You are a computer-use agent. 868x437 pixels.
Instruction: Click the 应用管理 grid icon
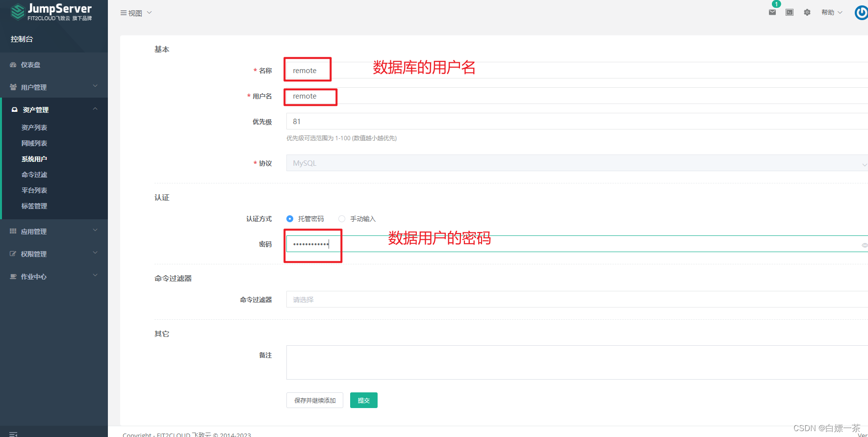[x=13, y=231]
